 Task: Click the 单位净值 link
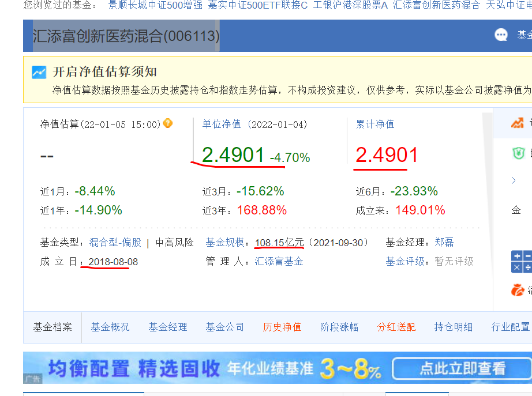(x=222, y=124)
